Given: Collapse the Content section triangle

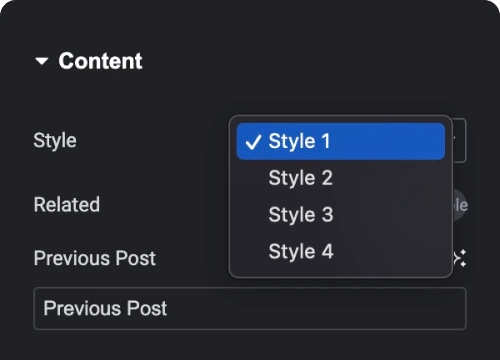Looking at the screenshot, I should coord(42,61).
